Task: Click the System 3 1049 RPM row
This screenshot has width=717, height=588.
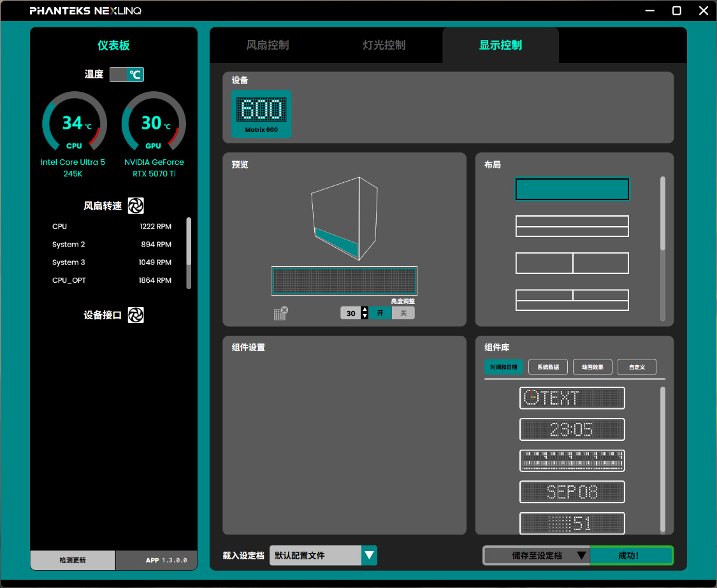Action: pyautogui.click(x=112, y=262)
